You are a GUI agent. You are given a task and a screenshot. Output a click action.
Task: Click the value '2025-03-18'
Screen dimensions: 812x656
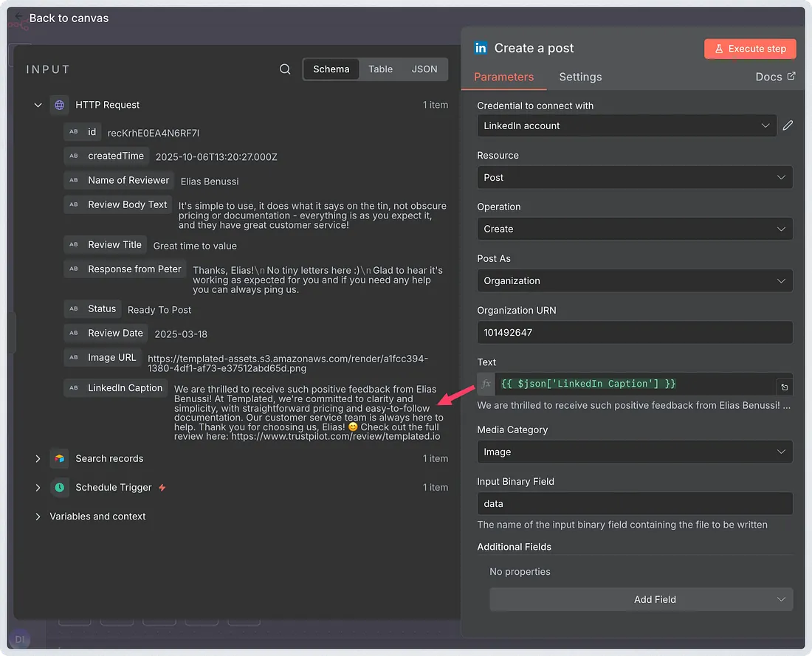181,334
